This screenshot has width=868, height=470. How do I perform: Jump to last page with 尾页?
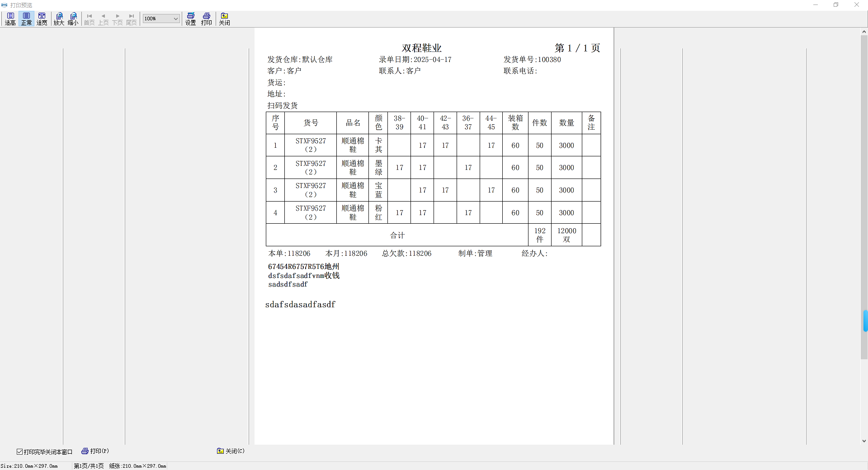pos(132,19)
